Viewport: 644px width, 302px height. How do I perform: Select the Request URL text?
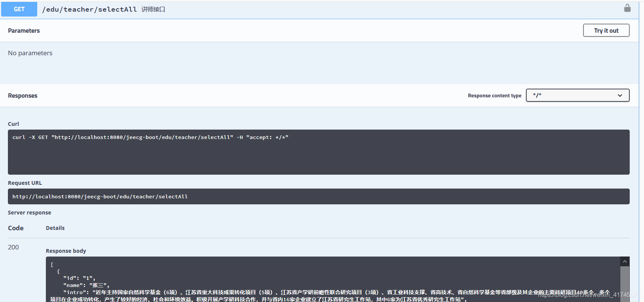pyautogui.click(x=100, y=196)
